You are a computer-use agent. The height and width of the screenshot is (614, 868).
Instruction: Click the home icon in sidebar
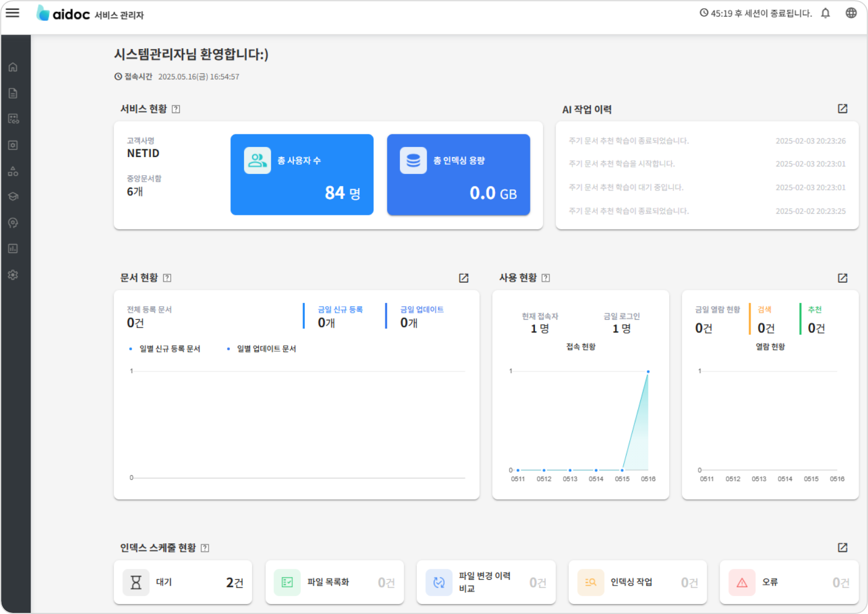click(x=13, y=67)
